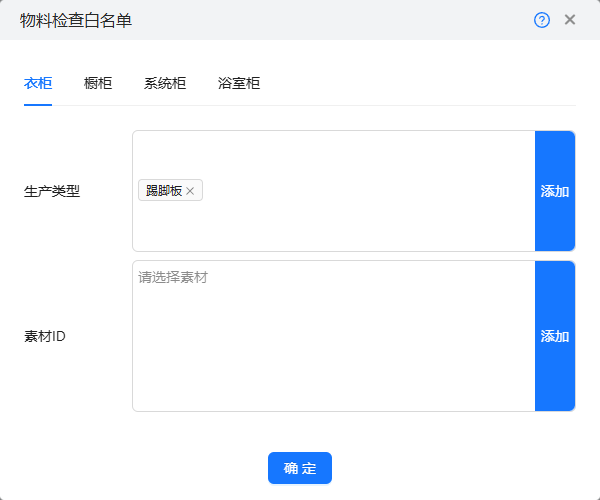The image size is (600, 500).
Task: Confirm with the 确定 button
Action: tap(299, 468)
